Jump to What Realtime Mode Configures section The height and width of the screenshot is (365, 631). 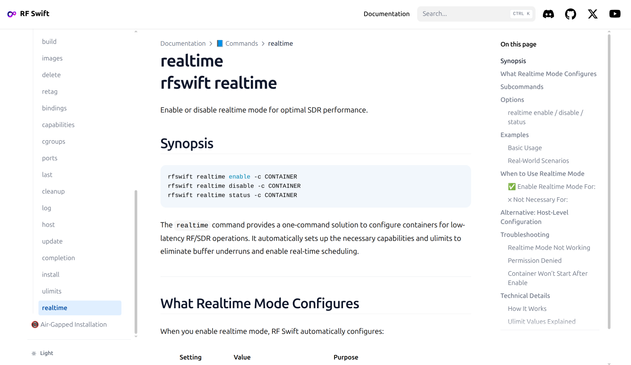(x=548, y=74)
